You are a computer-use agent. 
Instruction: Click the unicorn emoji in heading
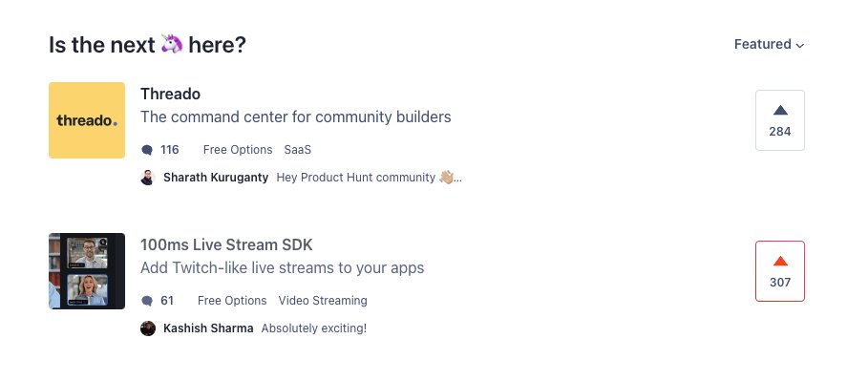coord(172,44)
